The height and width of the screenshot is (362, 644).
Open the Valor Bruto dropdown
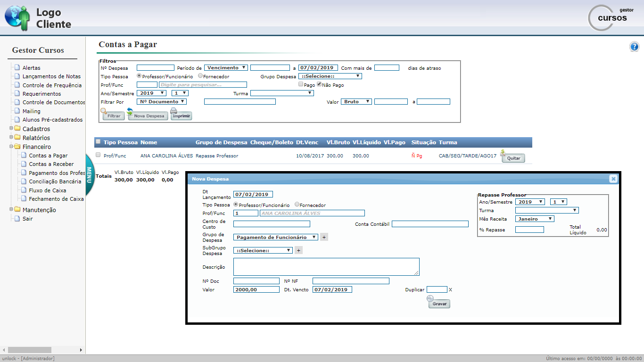coord(357,102)
